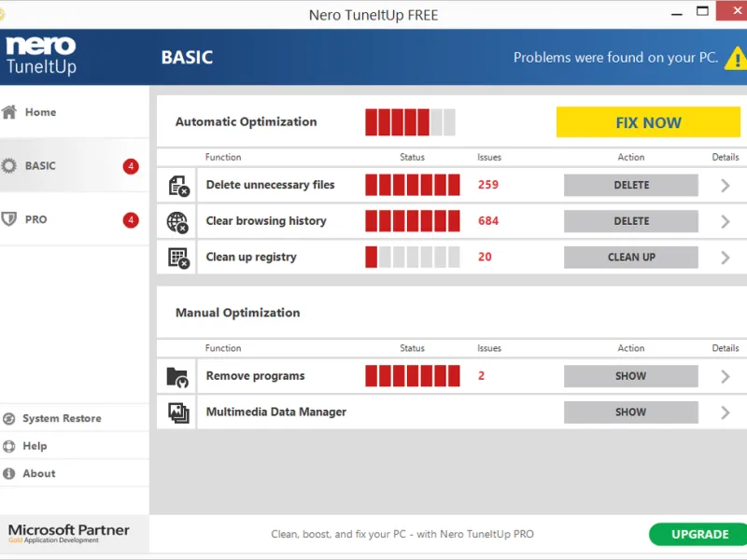Screen dimensions: 747x560
Task: Click the Clear browsing history label
Action: click(x=266, y=221)
